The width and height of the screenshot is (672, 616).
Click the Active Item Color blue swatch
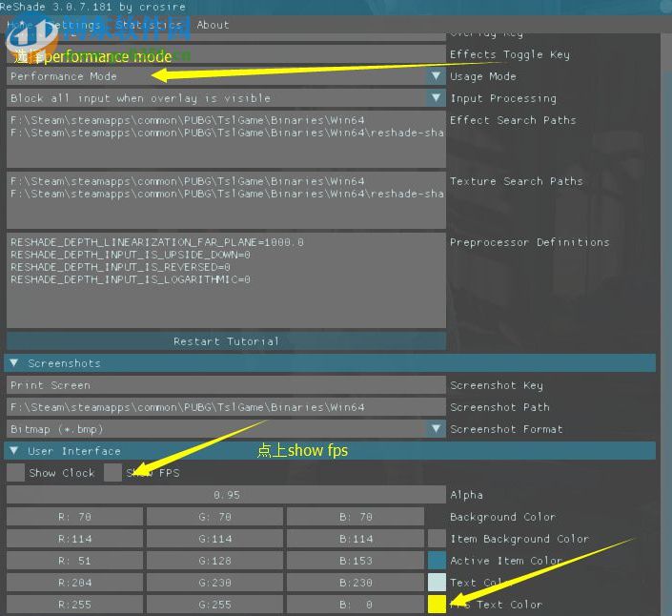point(437,561)
